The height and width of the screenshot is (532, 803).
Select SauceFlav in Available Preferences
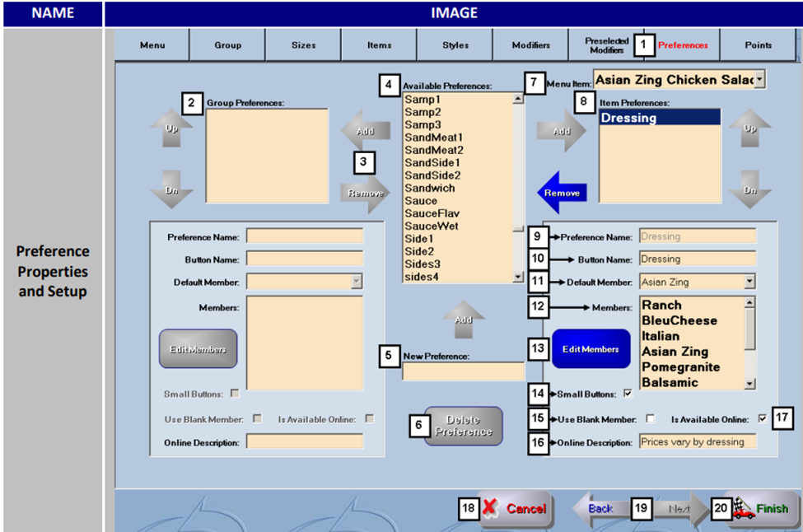458,213
